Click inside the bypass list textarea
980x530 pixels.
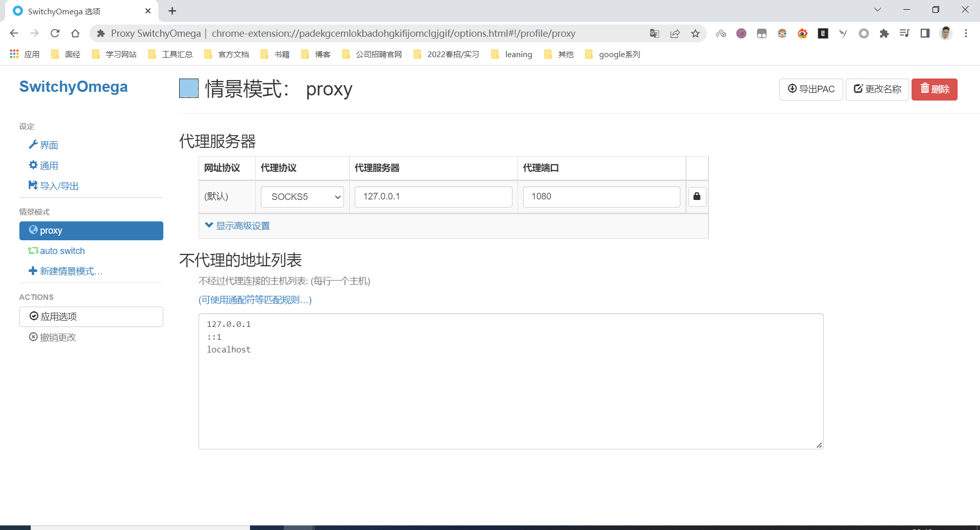click(511, 382)
